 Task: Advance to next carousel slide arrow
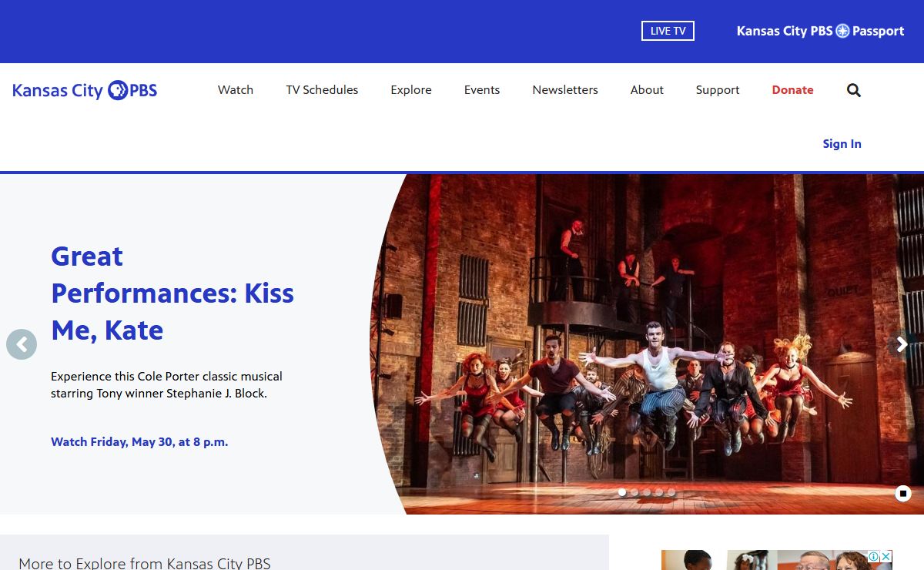(x=902, y=344)
